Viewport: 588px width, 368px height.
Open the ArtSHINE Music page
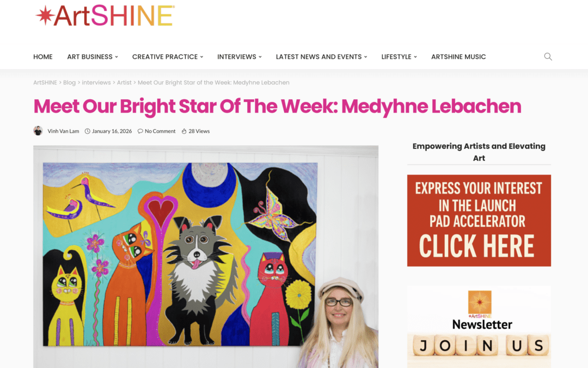coord(458,57)
